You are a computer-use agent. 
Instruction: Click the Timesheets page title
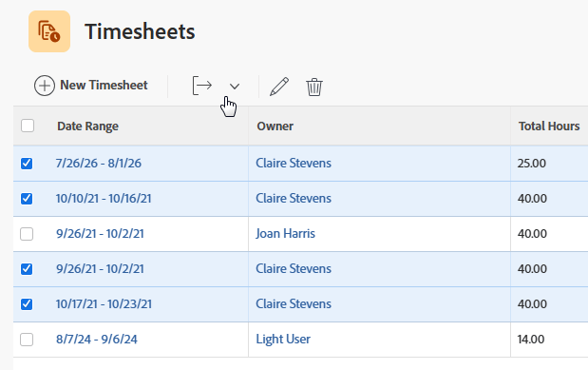(x=140, y=31)
